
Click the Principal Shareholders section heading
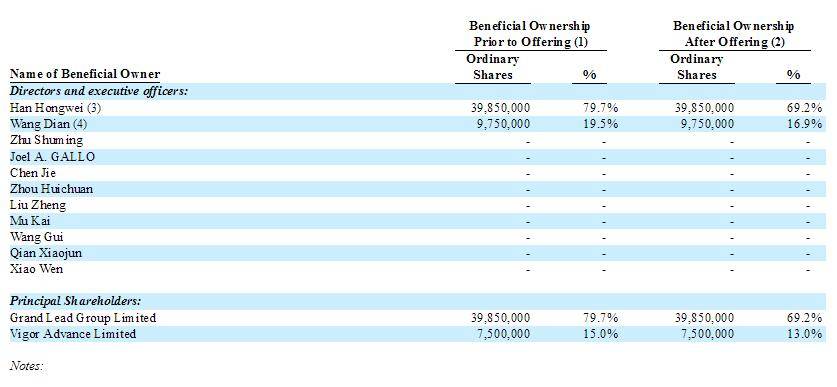click(75, 302)
